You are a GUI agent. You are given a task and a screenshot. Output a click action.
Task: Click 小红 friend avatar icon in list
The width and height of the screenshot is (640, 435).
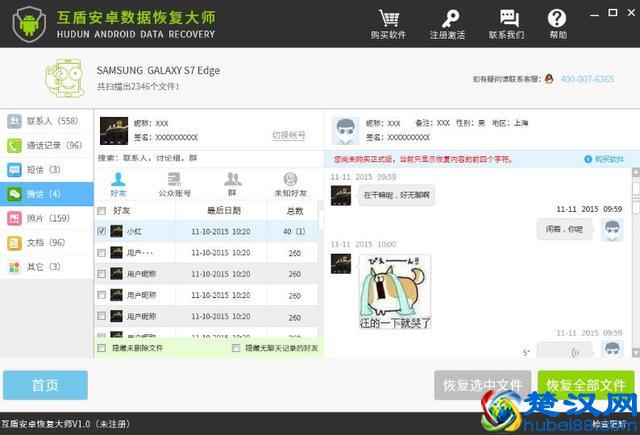116,231
